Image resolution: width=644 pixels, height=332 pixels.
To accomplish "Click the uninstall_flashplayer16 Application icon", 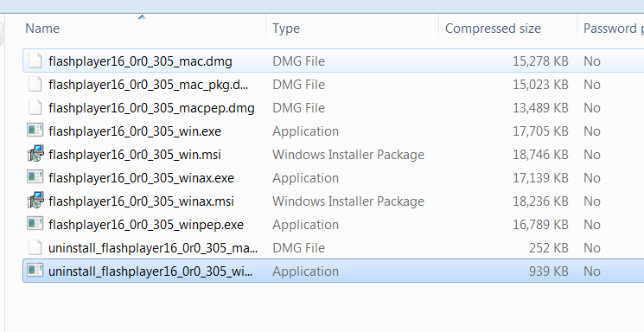I will (x=35, y=271).
